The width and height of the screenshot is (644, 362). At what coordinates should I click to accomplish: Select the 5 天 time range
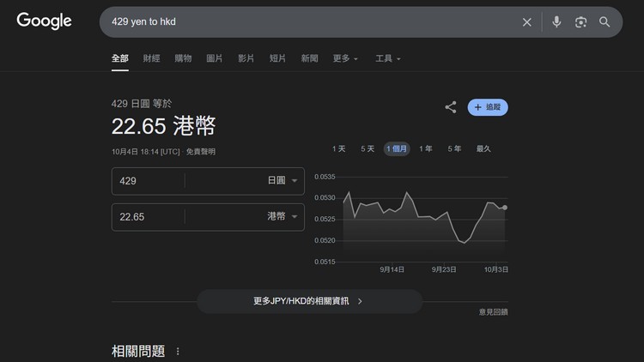[x=368, y=149]
